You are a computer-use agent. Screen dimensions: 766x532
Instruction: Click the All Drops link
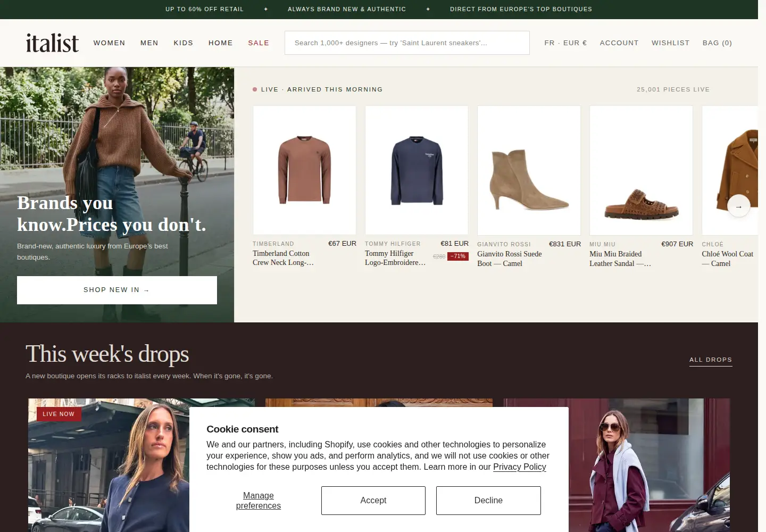tap(711, 360)
